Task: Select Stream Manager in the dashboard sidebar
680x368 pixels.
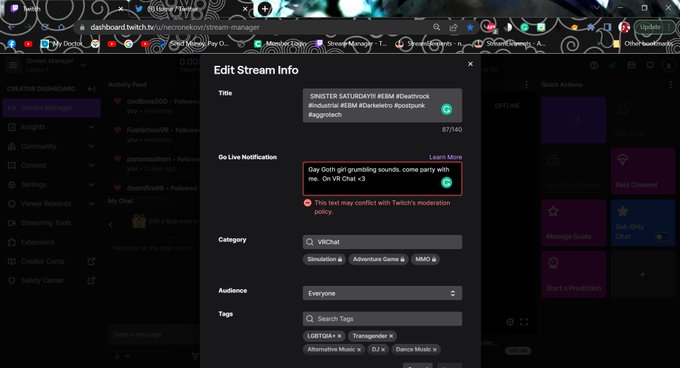Action: 52,107
